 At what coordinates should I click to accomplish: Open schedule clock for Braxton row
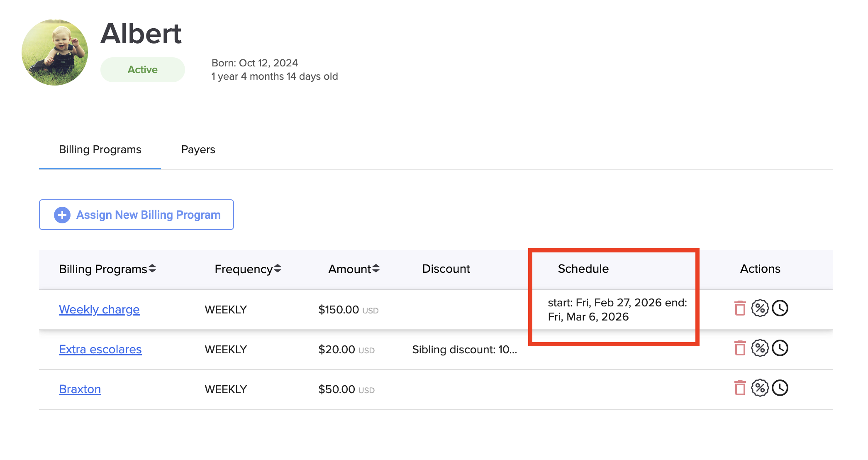click(x=780, y=388)
